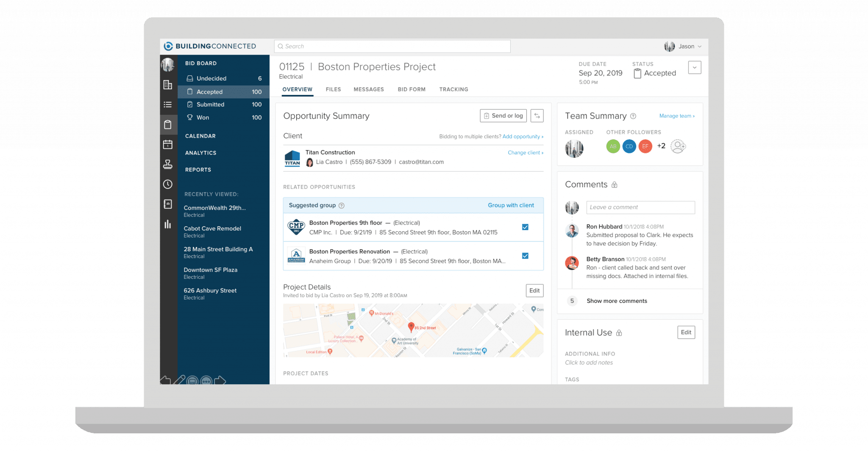Open the status dropdown arrow button
The width and height of the screenshot is (868, 452).
pyautogui.click(x=694, y=67)
